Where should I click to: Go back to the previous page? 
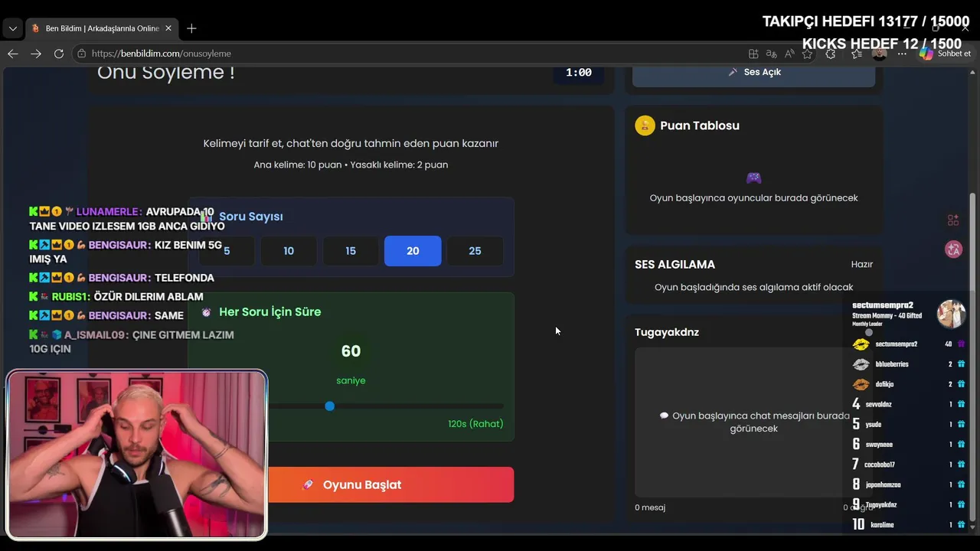[12, 54]
